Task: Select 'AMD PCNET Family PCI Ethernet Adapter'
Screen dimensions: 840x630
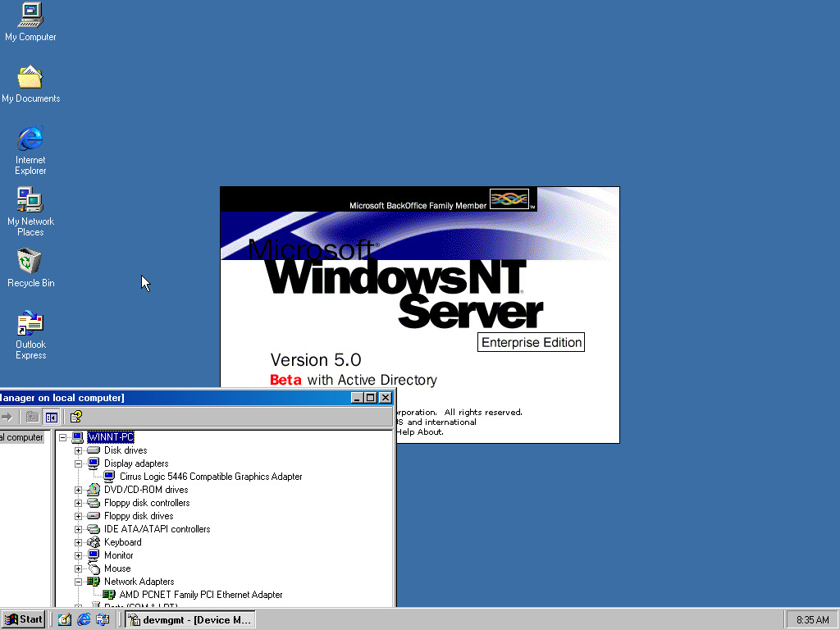Action: pyautogui.click(x=201, y=595)
